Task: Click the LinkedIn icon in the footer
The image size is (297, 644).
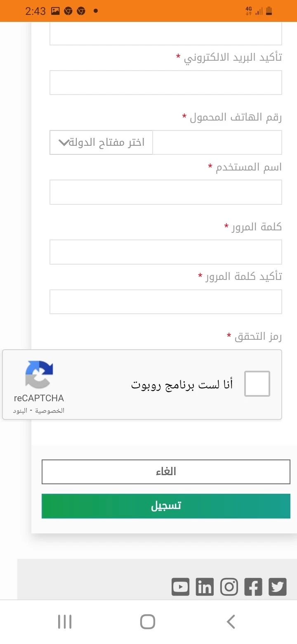Action: [x=205, y=586]
